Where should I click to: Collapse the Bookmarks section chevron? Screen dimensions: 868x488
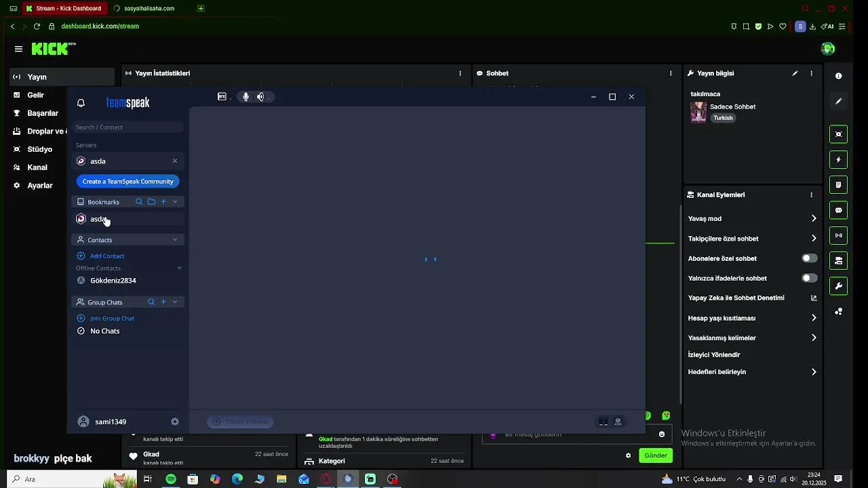pos(175,202)
